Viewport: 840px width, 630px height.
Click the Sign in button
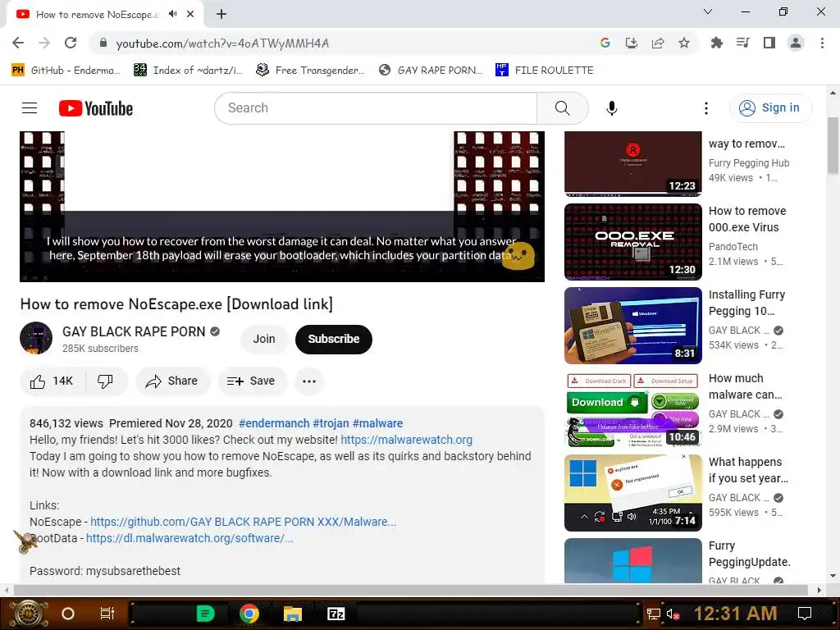pos(769,108)
